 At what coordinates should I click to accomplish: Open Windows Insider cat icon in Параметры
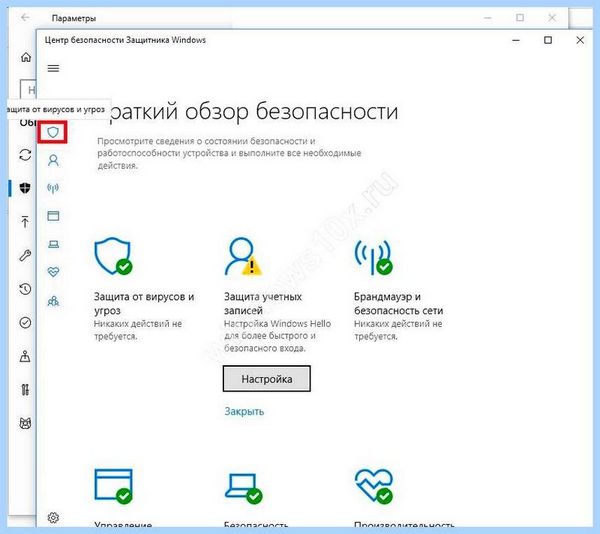[25, 423]
